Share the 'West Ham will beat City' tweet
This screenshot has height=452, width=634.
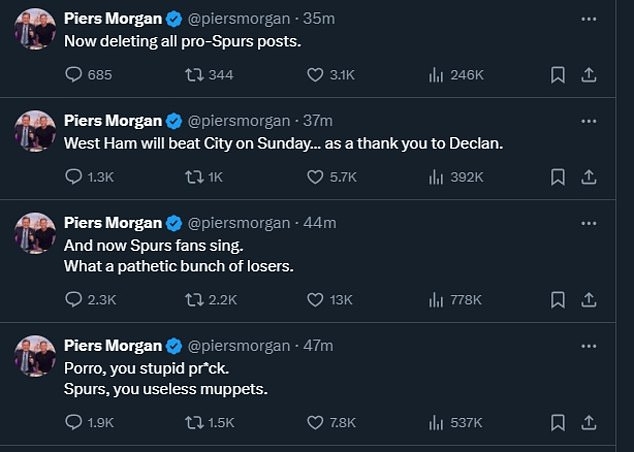pos(589,176)
